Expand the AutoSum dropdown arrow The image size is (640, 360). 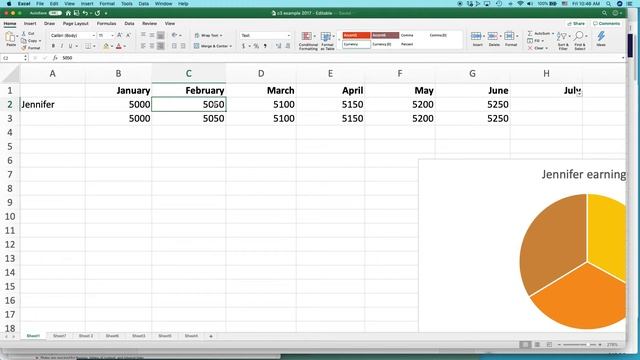click(553, 33)
